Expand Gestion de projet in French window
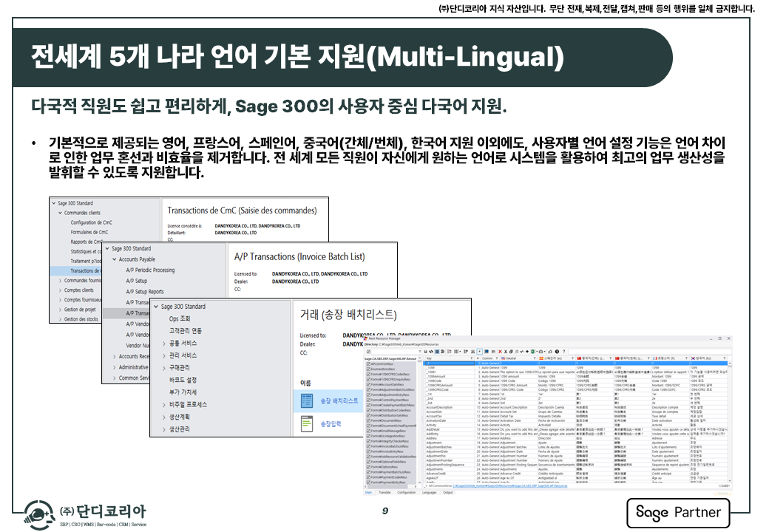 pos(61,310)
